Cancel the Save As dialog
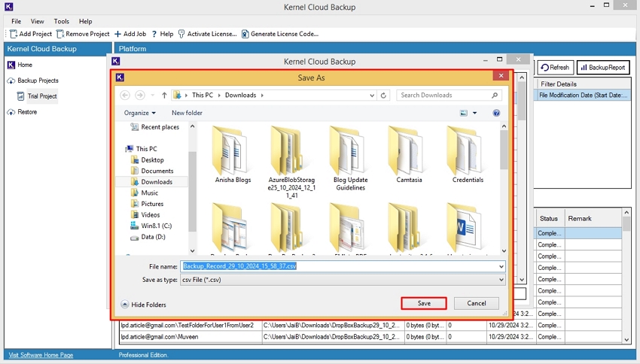 476,303
